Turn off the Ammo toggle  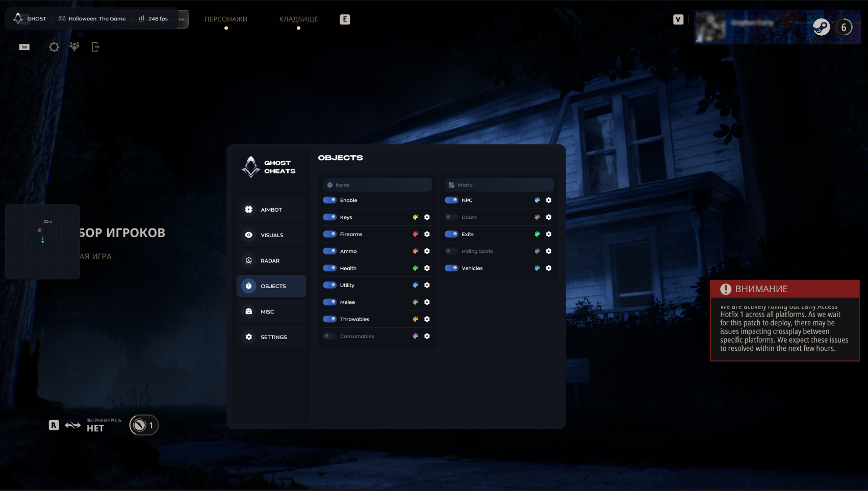tap(330, 251)
